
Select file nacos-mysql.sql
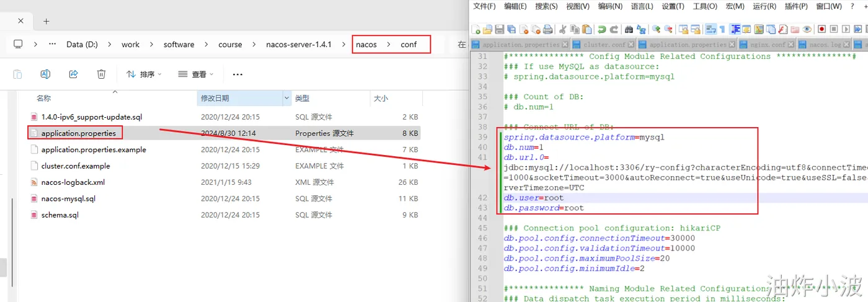(68, 198)
